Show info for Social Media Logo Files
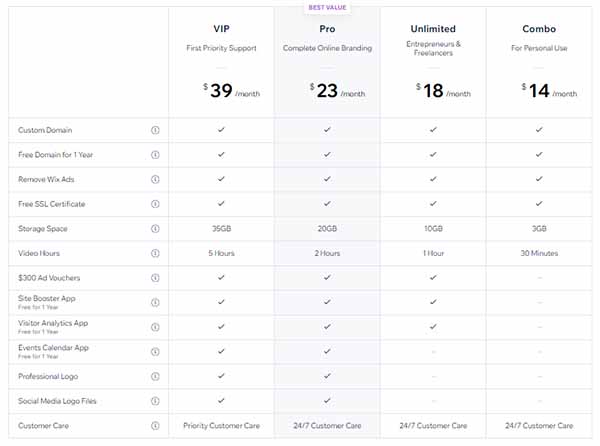Screen dimensions: 600x446 coord(155,401)
